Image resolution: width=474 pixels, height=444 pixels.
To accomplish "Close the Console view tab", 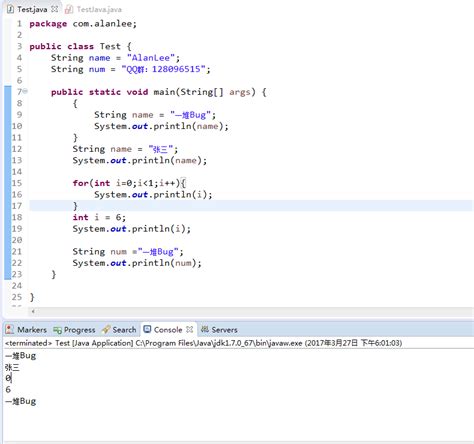I will tap(190, 329).
